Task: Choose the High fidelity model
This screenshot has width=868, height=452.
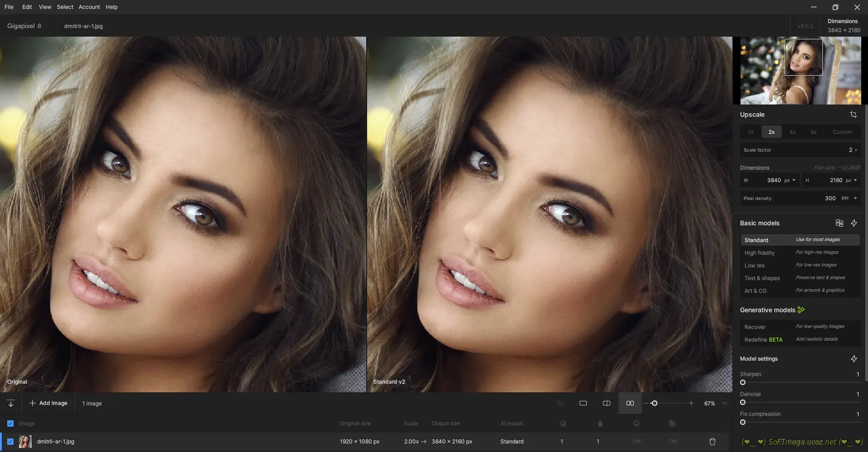Action: (x=759, y=253)
